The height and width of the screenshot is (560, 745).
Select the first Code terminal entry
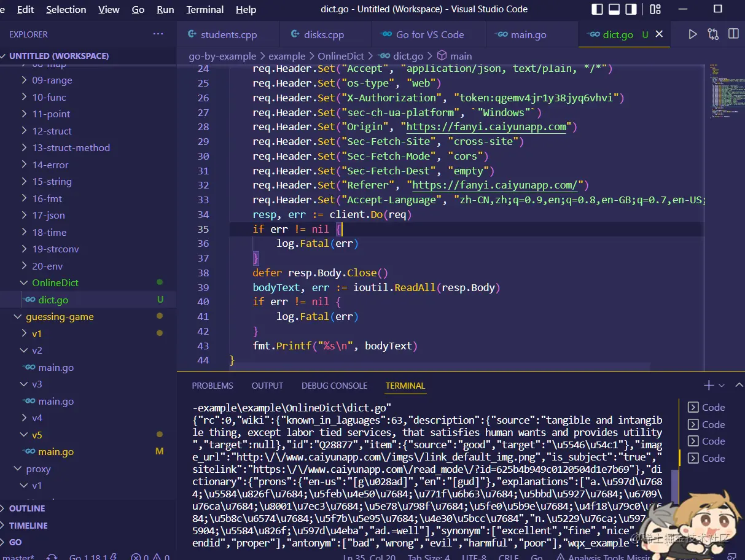pyautogui.click(x=706, y=407)
